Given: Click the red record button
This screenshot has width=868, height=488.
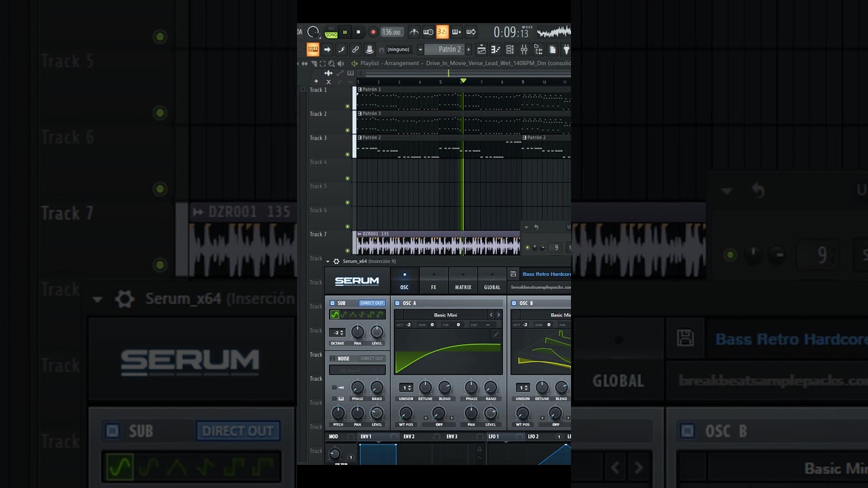Looking at the screenshot, I should point(373,32).
